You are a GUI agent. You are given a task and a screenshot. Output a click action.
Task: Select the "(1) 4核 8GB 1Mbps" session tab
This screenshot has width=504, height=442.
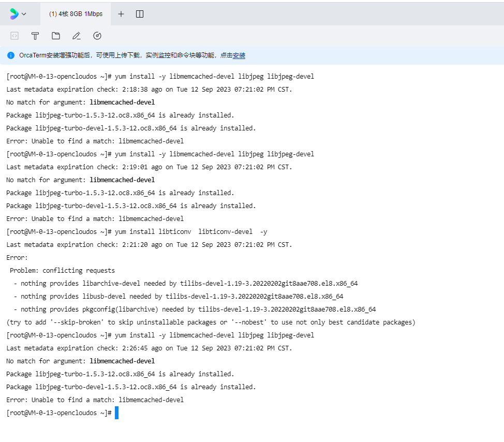(76, 14)
